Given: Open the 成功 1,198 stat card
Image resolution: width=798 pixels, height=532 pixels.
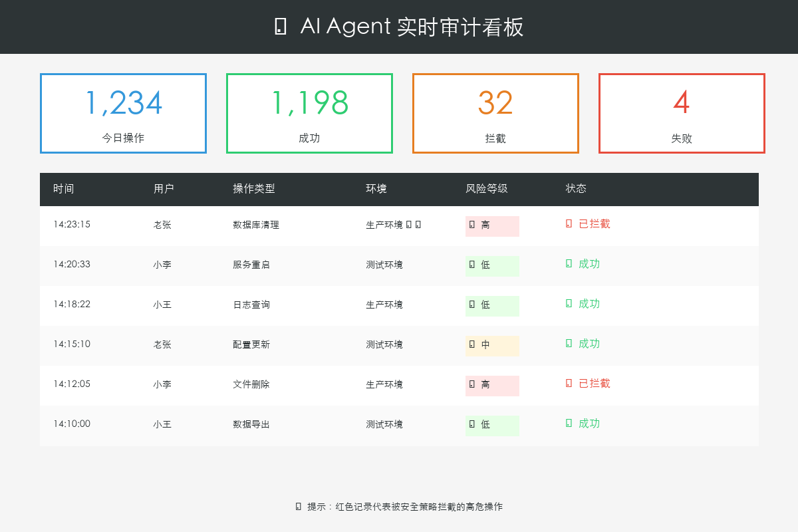Looking at the screenshot, I should [x=309, y=113].
